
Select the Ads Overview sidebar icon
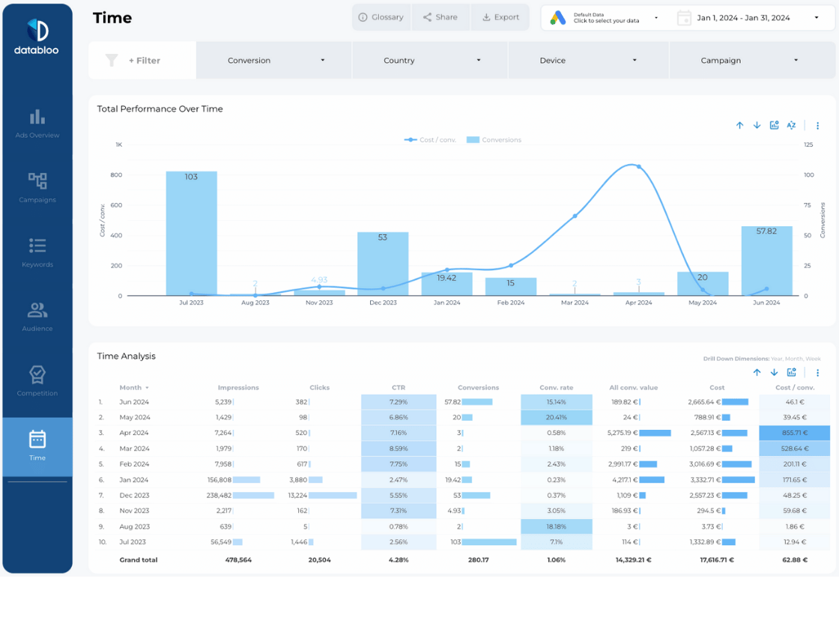(x=37, y=122)
